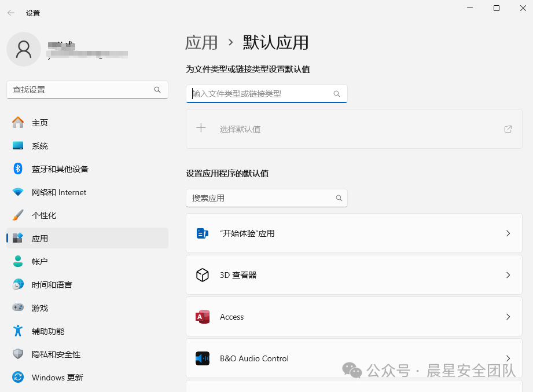Click the back arrow icon
533x392 pixels.
pos(11,13)
